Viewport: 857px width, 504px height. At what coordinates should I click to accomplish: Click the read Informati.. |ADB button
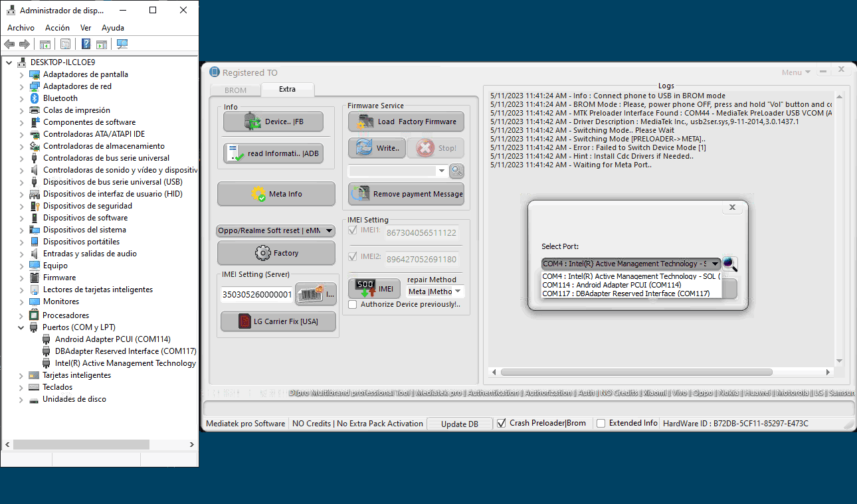click(273, 153)
